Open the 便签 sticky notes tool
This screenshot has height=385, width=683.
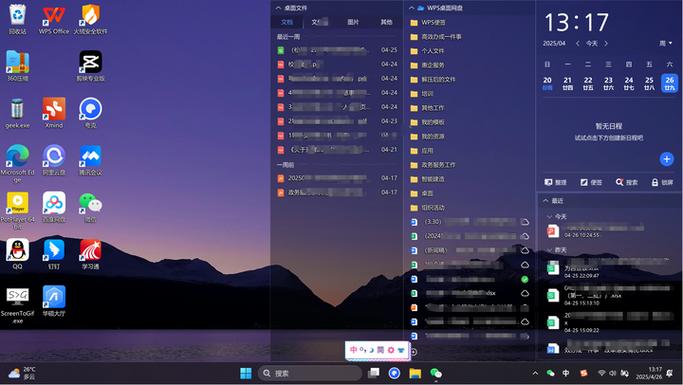591,182
